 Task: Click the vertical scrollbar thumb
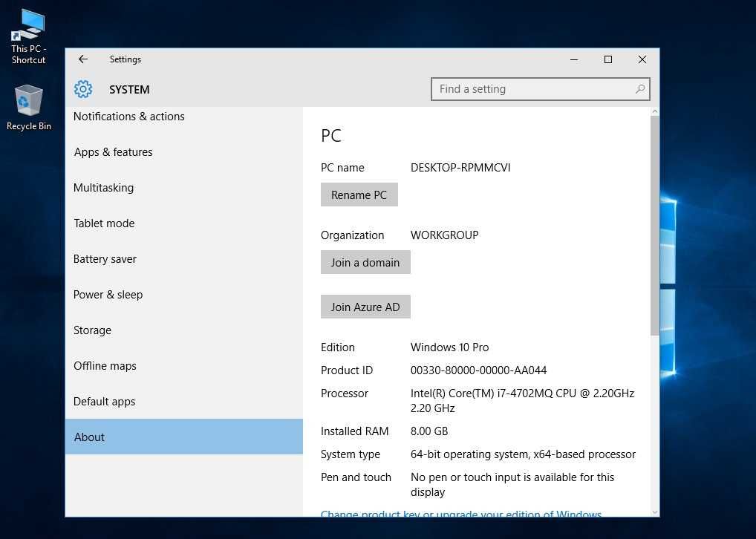[654, 226]
